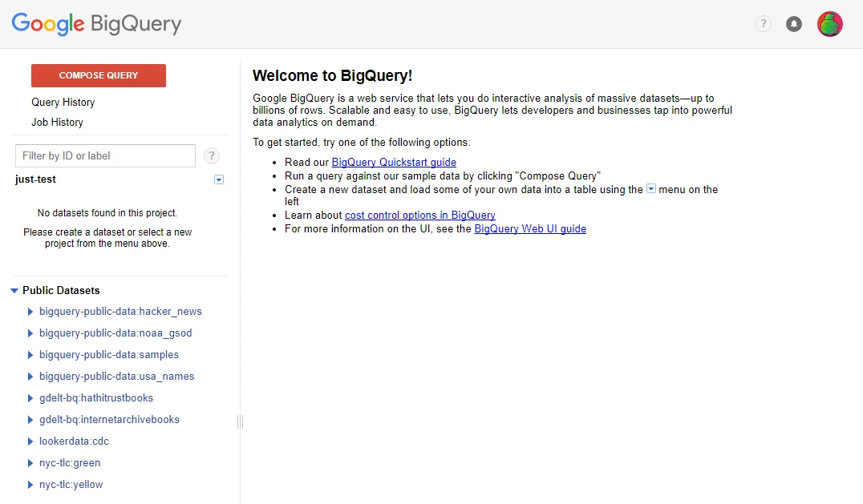This screenshot has width=863, height=504.
Task: Open the help question mark in top bar
Action: [x=762, y=24]
